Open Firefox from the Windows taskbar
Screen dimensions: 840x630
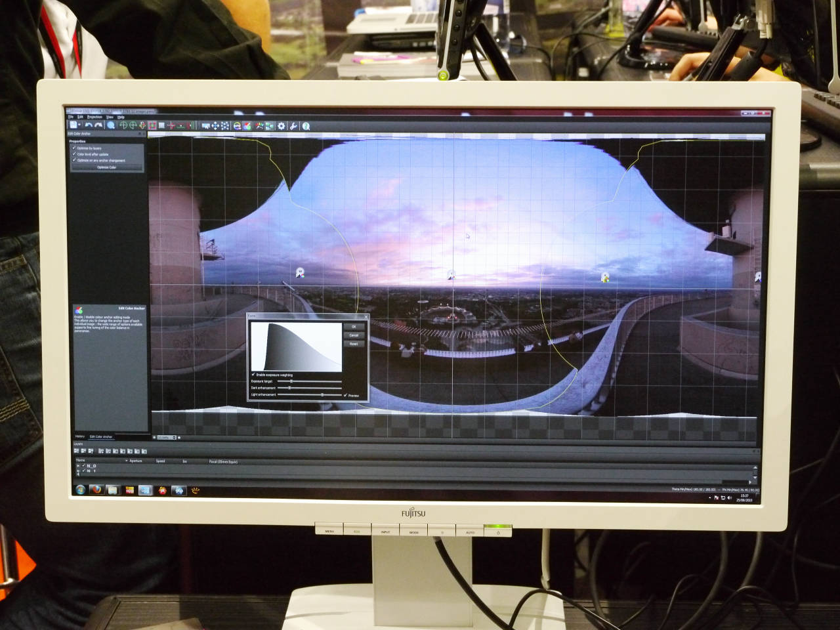tap(96, 490)
